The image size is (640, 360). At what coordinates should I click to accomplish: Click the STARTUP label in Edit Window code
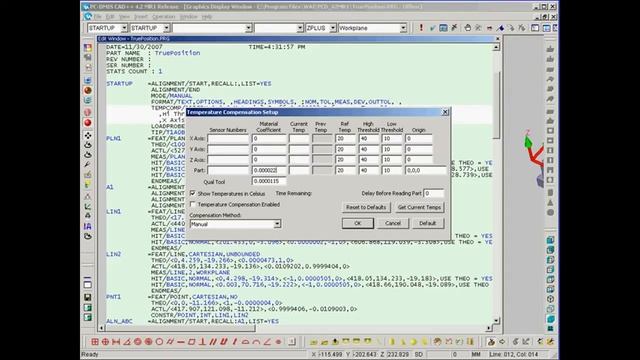tap(119, 84)
